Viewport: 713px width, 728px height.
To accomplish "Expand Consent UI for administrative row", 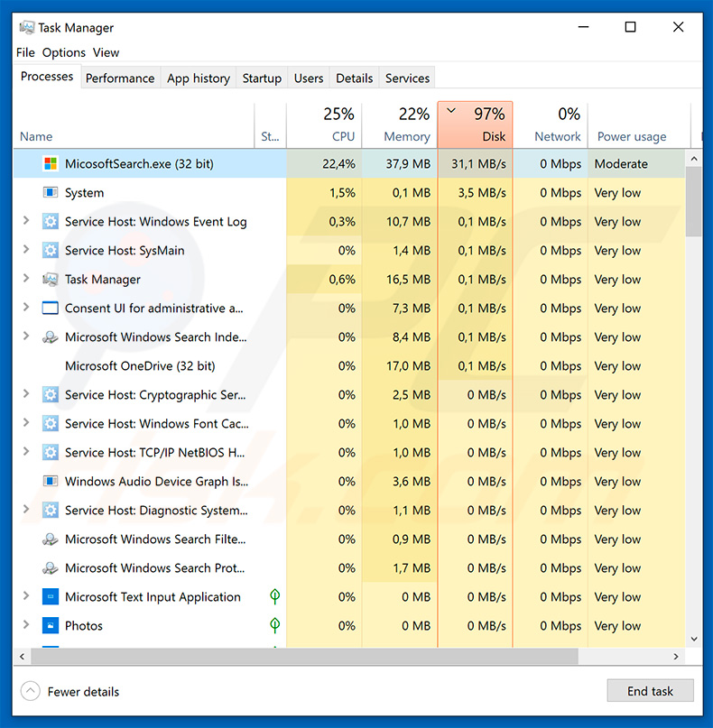I will point(26,308).
